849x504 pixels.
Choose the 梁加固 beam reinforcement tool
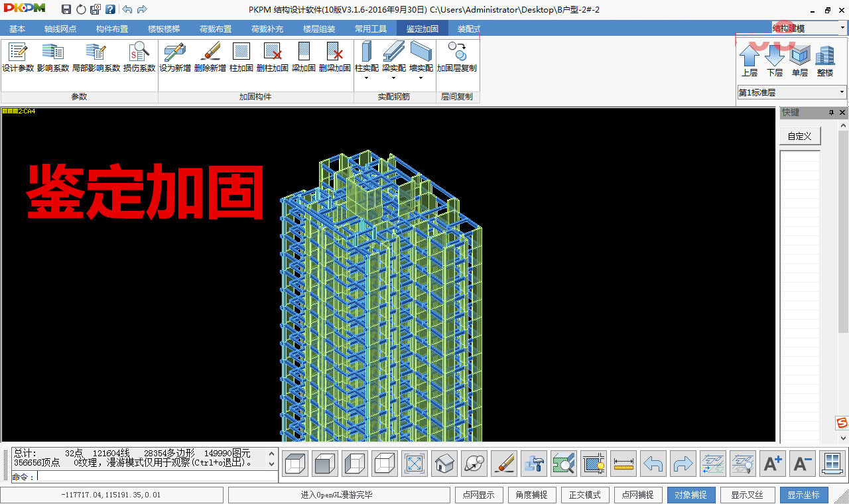click(304, 57)
